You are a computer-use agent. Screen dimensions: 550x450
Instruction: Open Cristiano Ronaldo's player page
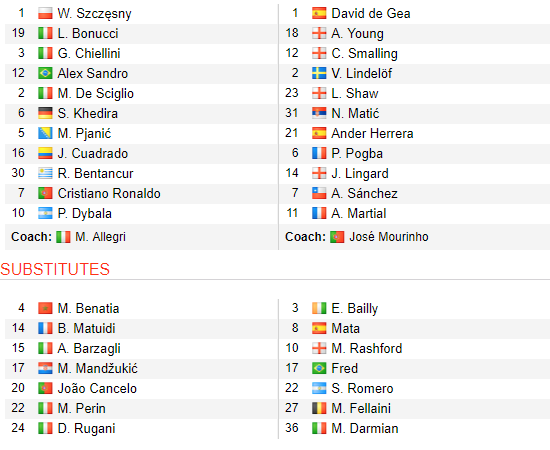109,193
